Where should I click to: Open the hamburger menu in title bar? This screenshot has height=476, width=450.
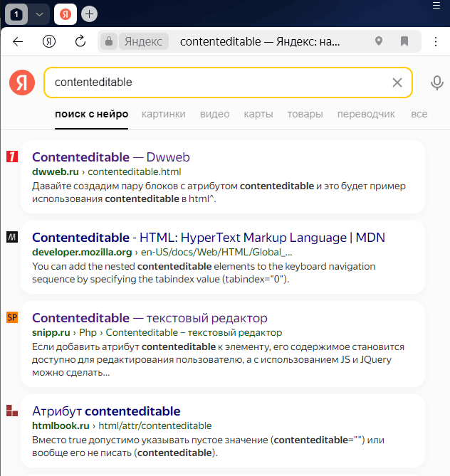pos(436,5)
